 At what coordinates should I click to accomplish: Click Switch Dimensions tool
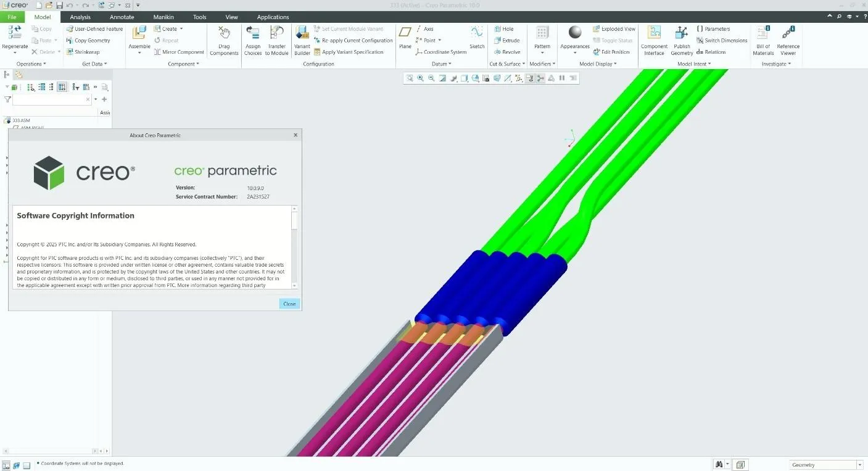(x=722, y=41)
